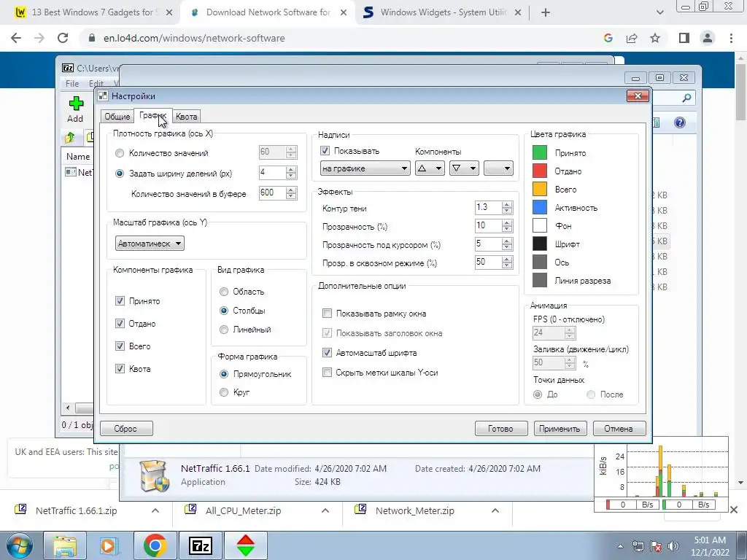Toggle 'Показывать' labels checkbox
This screenshot has width=747, height=560.
[325, 151]
